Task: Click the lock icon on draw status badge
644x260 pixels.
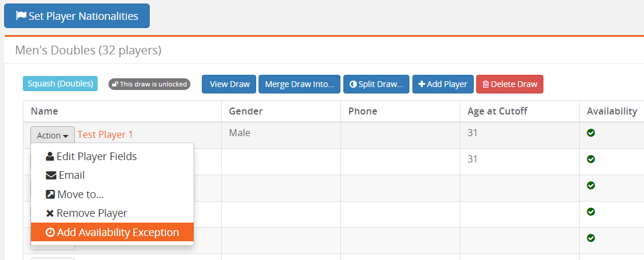Action: tap(115, 84)
